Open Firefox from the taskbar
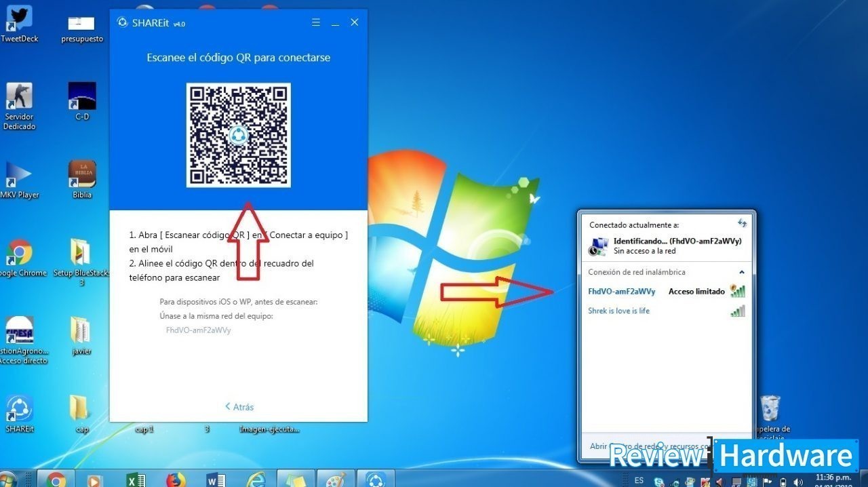Viewport: 868px width, 487px height. click(176, 480)
